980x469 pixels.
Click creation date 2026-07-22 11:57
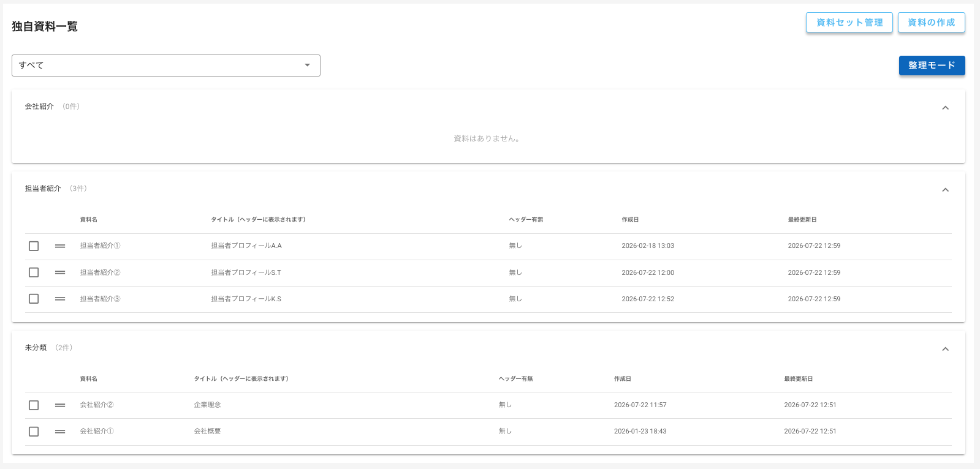pos(640,405)
